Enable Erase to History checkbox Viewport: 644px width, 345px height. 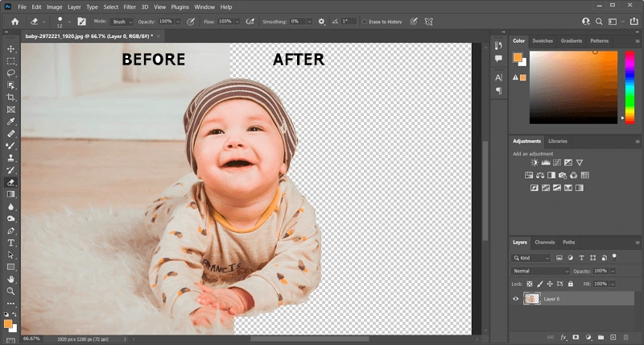click(x=365, y=22)
